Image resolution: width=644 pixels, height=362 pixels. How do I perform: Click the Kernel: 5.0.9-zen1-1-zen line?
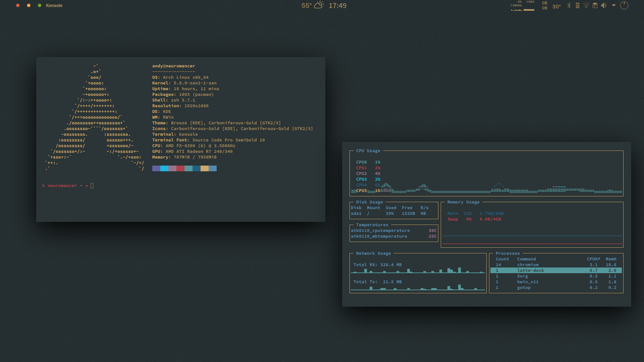click(x=184, y=83)
